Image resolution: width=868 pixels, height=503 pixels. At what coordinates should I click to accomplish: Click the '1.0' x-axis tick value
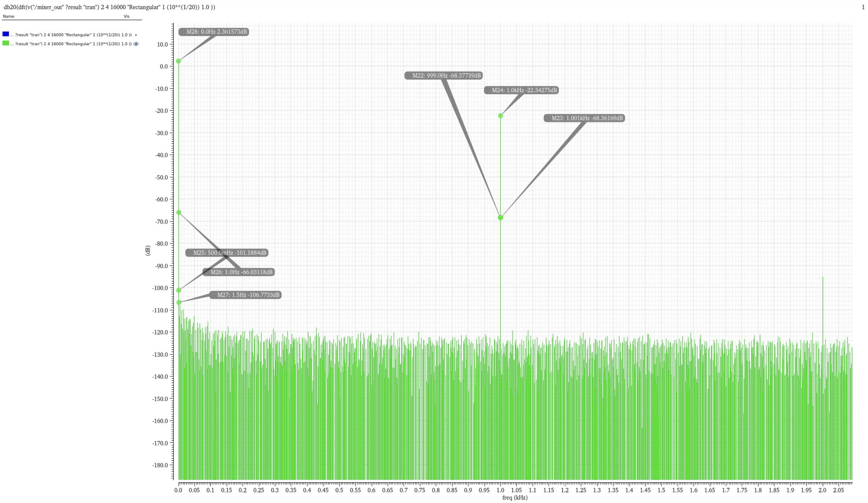(500, 490)
